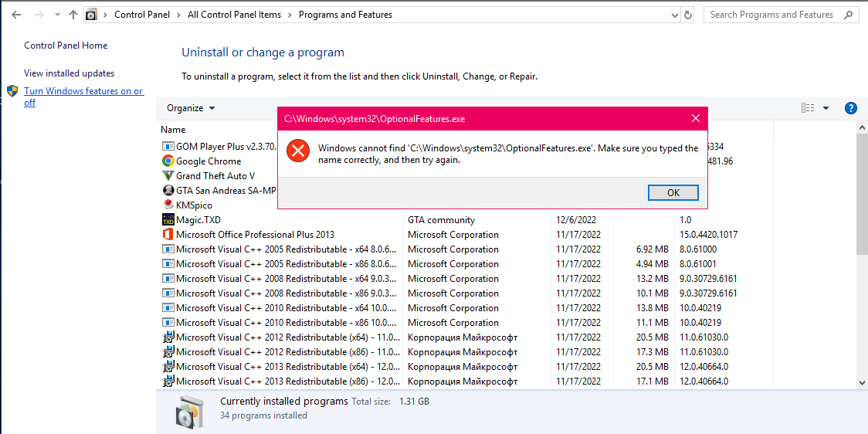The image size is (868, 434).
Task: Select Control Panel in breadcrumb
Action: point(142,15)
